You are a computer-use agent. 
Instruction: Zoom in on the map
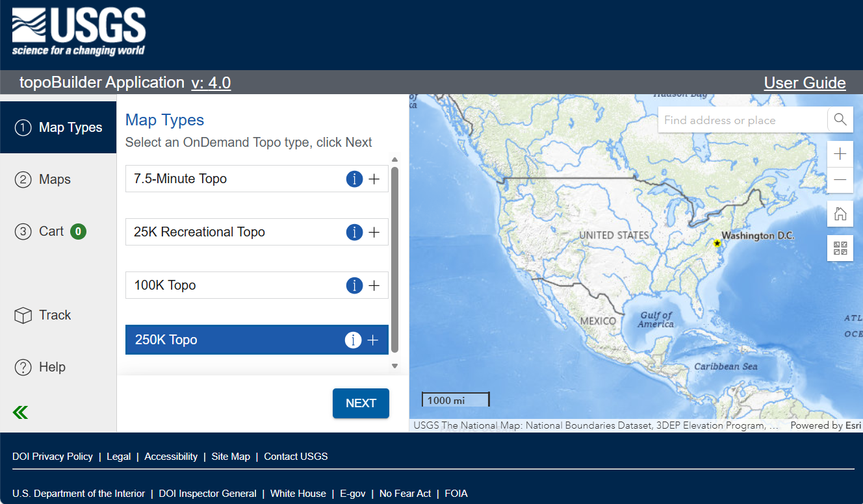click(840, 153)
